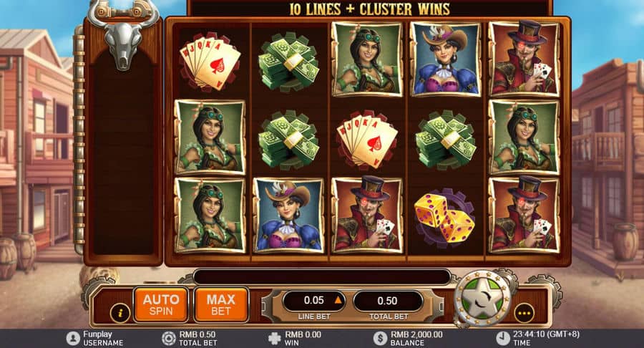The height and width of the screenshot is (348, 644).
Task: Click the empty win message bar below the reels
Action: point(322,277)
